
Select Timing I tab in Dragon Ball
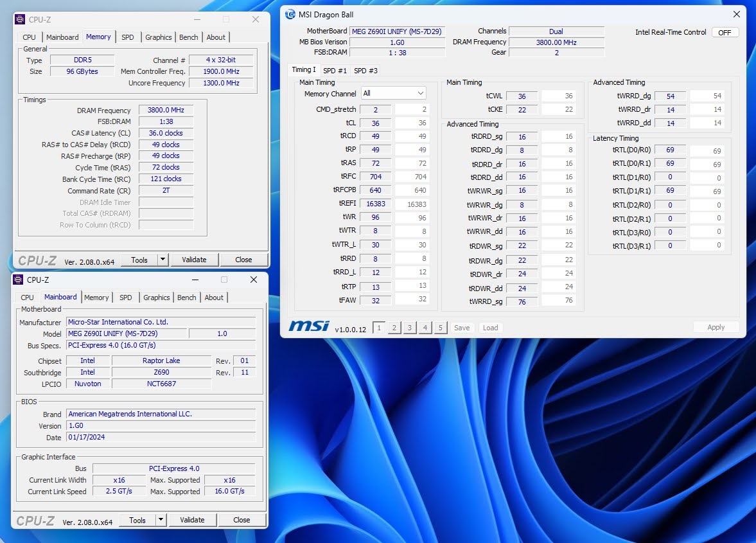click(x=304, y=70)
